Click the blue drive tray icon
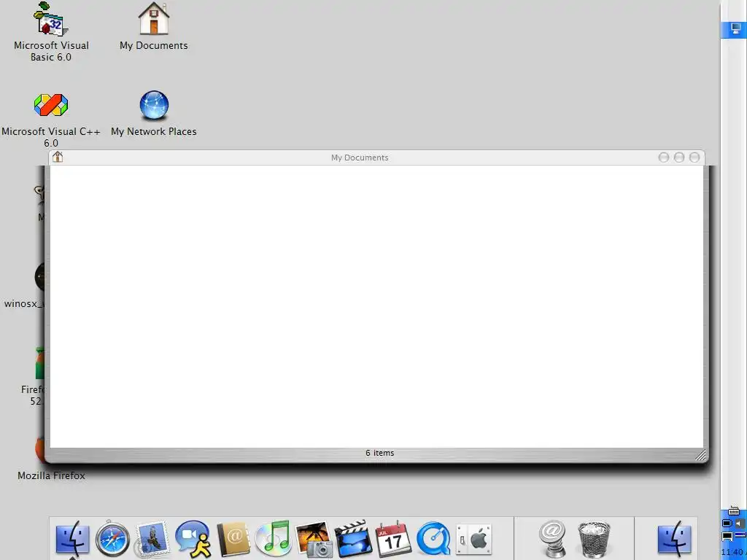The width and height of the screenshot is (747, 560). 740,535
